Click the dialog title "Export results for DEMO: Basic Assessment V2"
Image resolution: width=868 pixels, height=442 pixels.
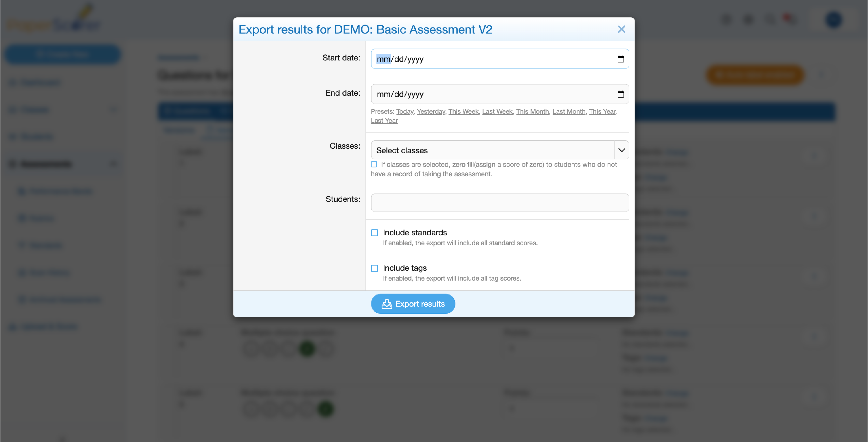365,29
